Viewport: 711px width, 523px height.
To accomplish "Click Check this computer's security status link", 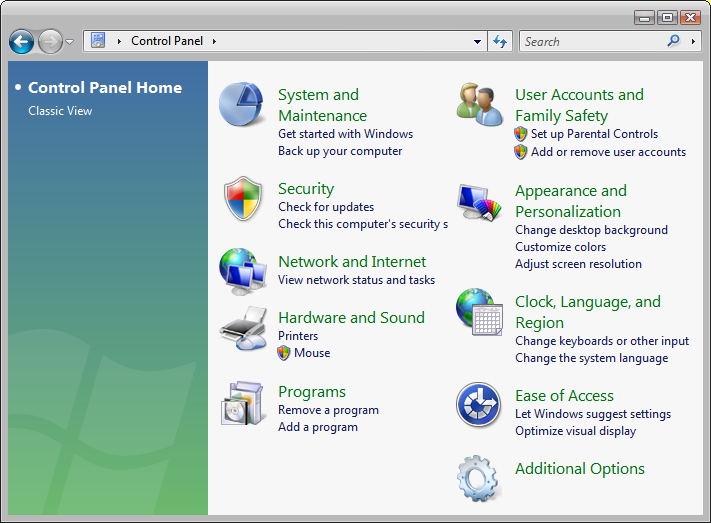I will tap(363, 224).
